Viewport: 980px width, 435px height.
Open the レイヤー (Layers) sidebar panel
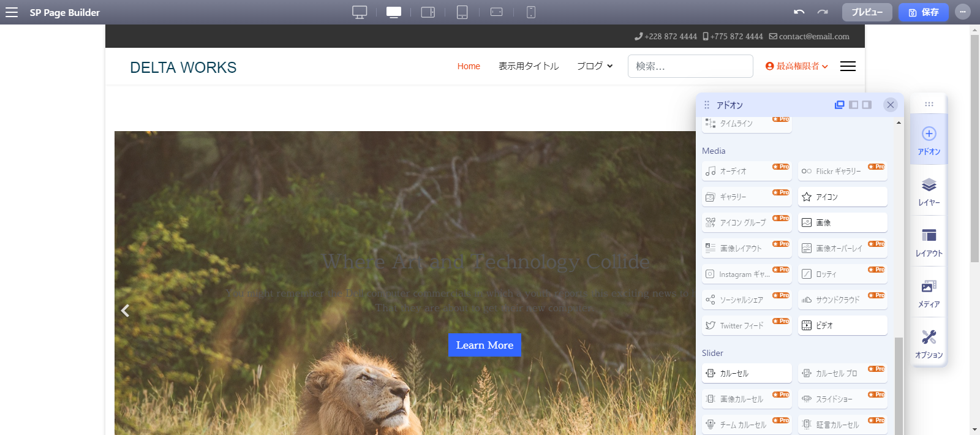pyautogui.click(x=929, y=191)
